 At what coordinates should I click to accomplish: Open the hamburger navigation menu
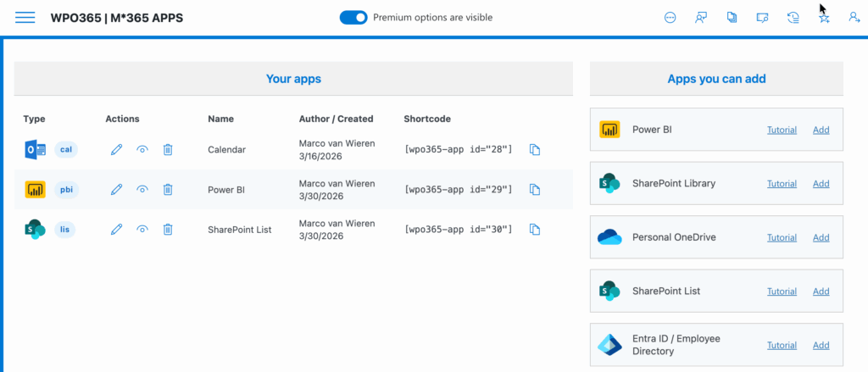[25, 18]
